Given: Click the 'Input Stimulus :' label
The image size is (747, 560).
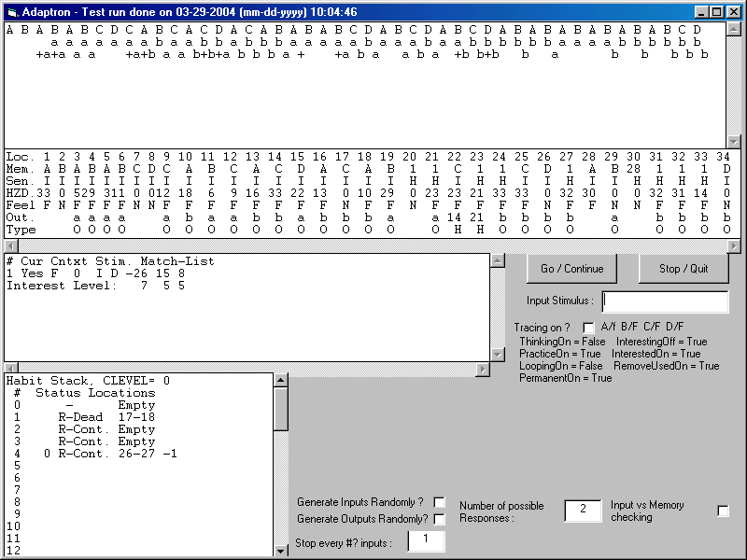Looking at the screenshot, I should (x=559, y=301).
